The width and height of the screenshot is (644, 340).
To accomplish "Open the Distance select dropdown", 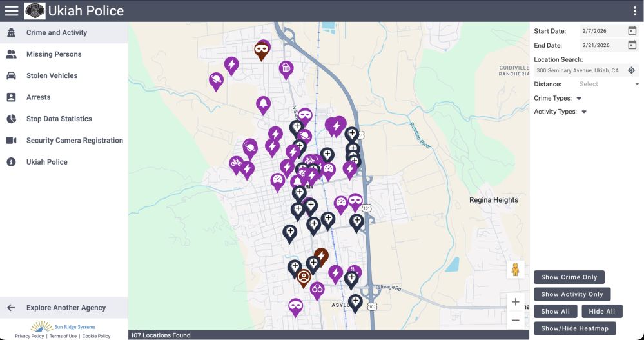I will coord(609,84).
